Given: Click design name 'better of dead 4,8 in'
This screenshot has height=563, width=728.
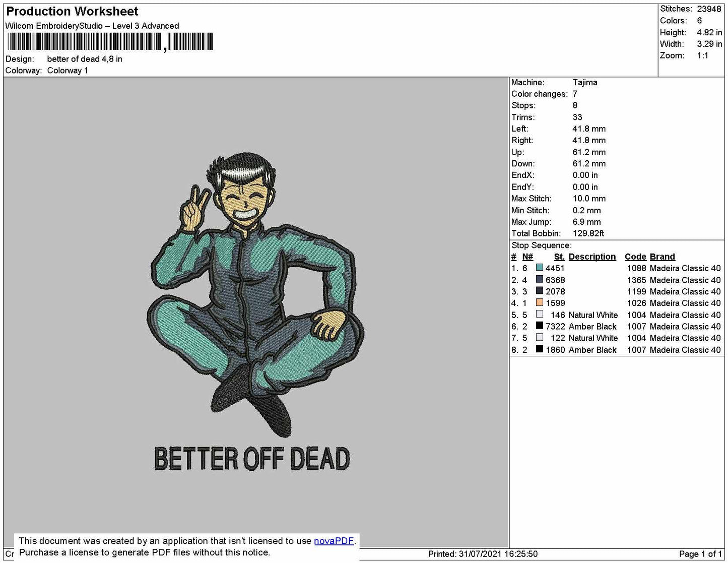Looking at the screenshot, I should tap(85, 59).
